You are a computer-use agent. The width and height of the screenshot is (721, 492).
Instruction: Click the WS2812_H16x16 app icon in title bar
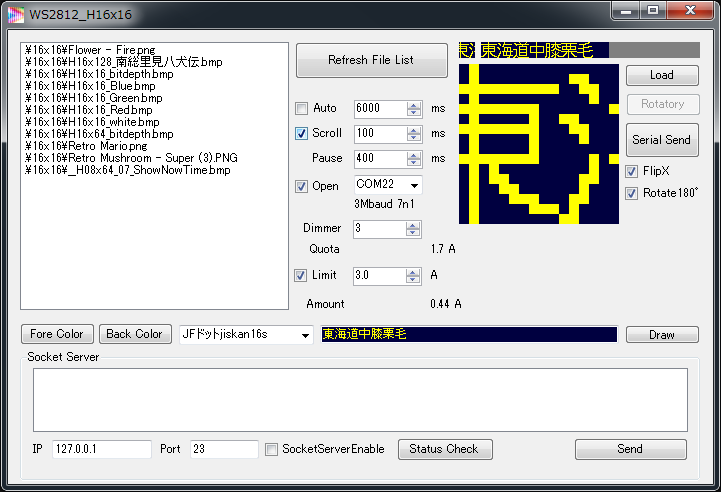[x=16, y=15]
